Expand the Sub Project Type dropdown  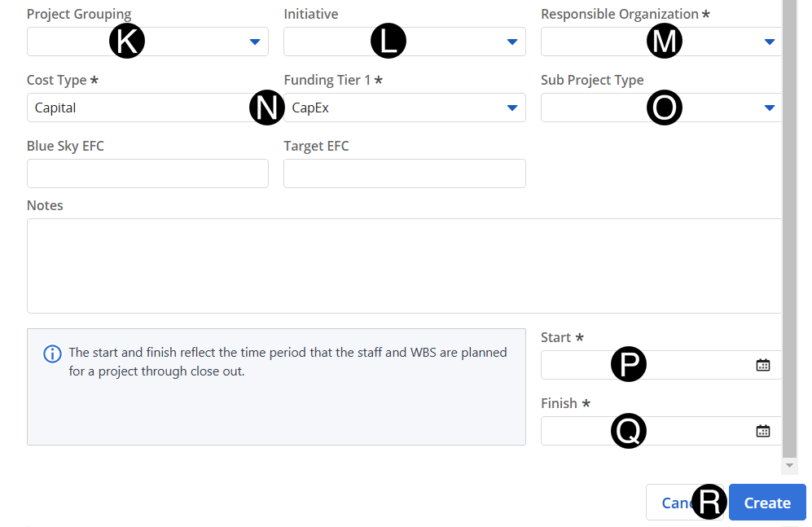click(769, 108)
